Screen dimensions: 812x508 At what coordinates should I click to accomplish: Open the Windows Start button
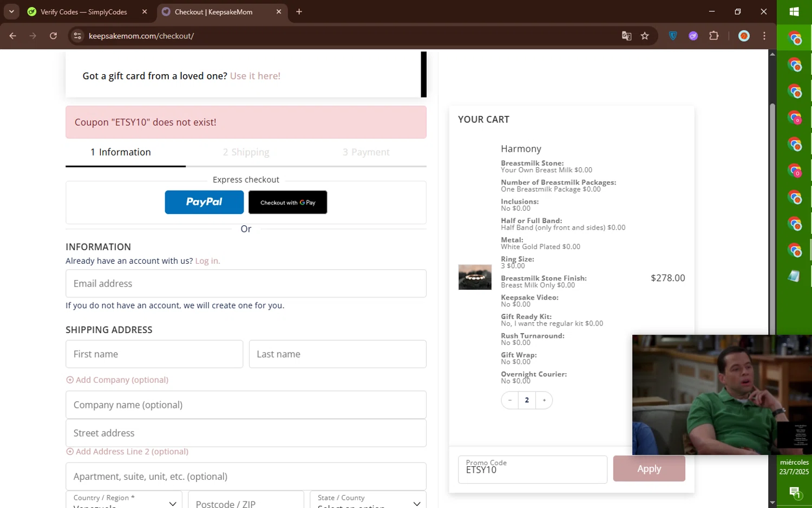pyautogui.click(x=794, y=12)
